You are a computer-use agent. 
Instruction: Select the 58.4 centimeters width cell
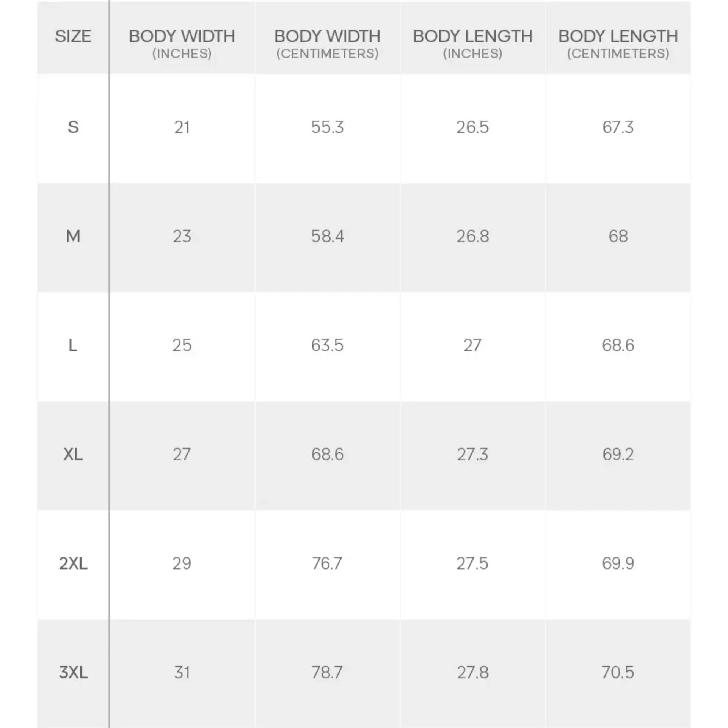[x=327, y=236]
